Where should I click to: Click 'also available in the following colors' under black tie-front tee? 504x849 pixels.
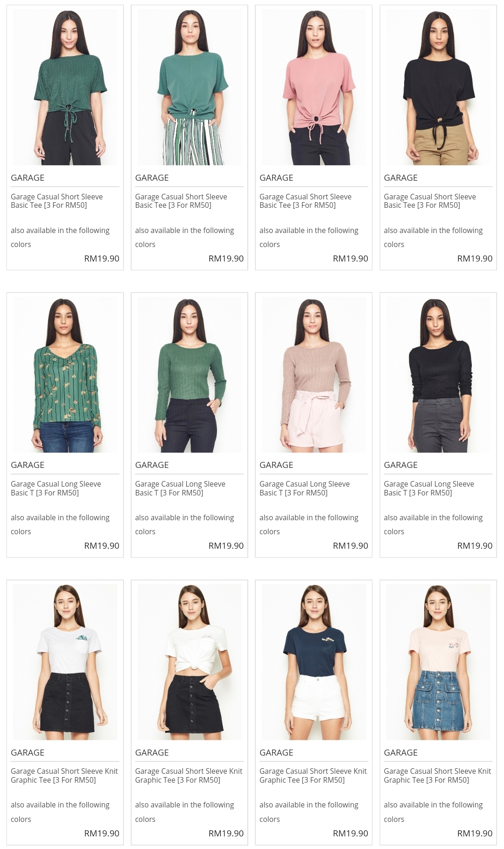coord(433,237)
